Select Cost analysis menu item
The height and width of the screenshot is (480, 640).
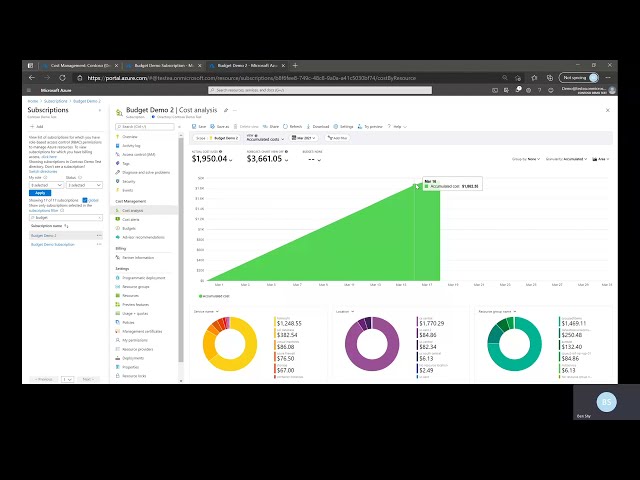tap(132, 211)
